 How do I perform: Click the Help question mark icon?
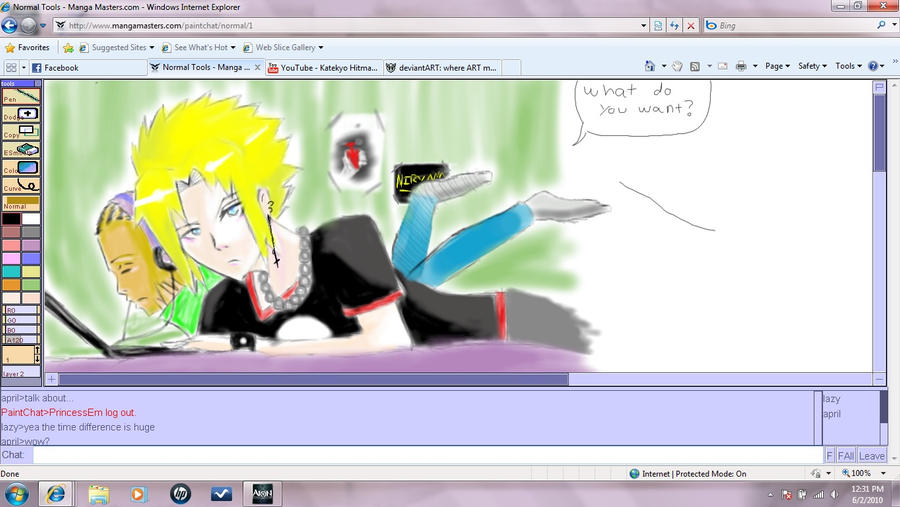pyautogui.click(x=873, y=66)
